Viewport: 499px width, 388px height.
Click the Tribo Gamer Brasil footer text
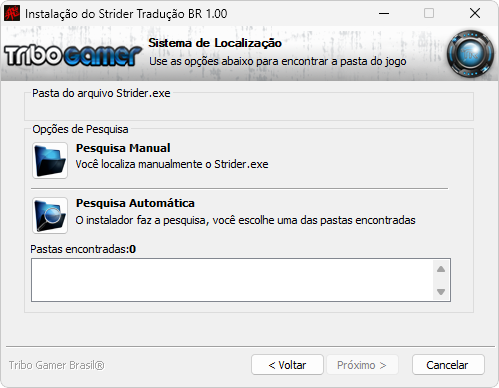(57, 365)
